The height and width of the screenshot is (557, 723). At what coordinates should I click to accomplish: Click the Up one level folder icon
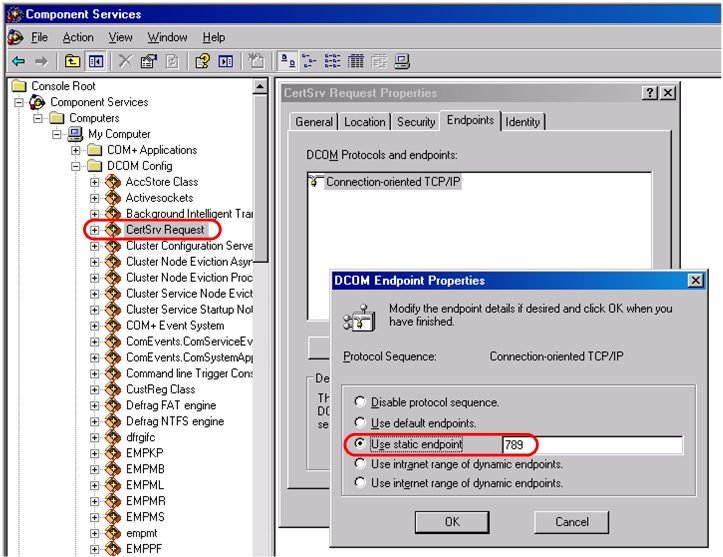point(73,61)
